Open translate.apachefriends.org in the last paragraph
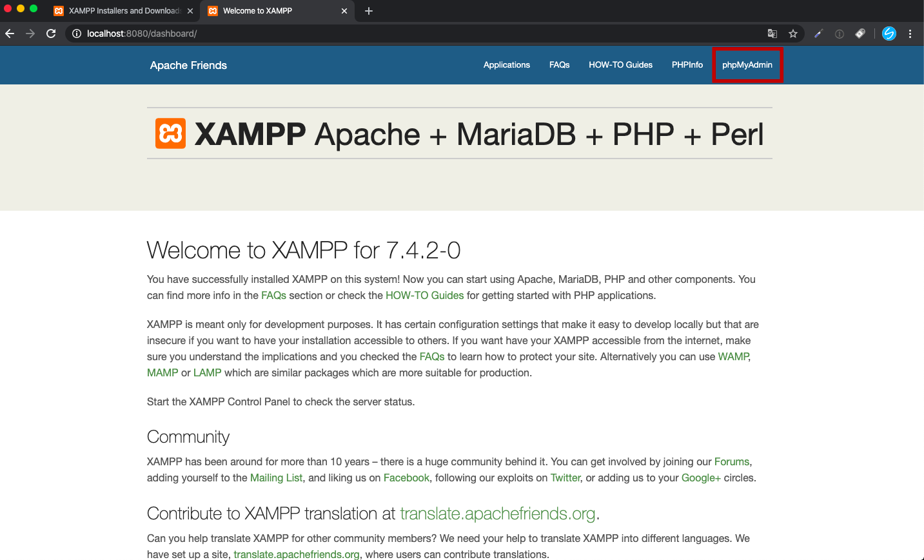The image size is (924, 560). (x=297, y=554)
